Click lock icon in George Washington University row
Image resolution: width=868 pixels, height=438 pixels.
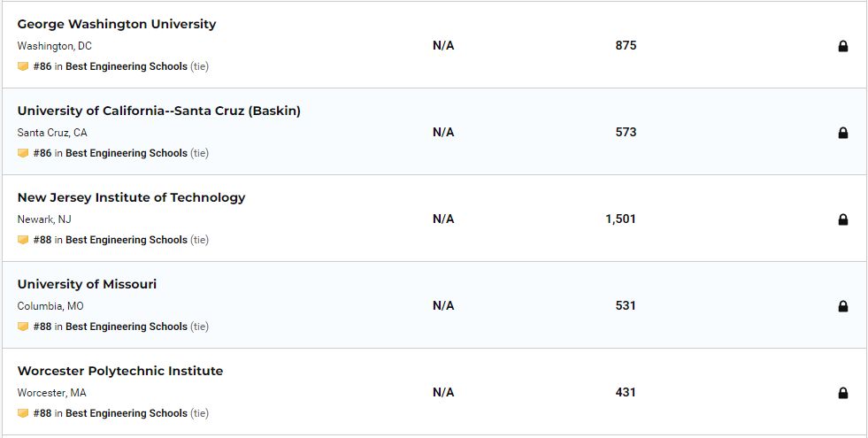(842, 46)
